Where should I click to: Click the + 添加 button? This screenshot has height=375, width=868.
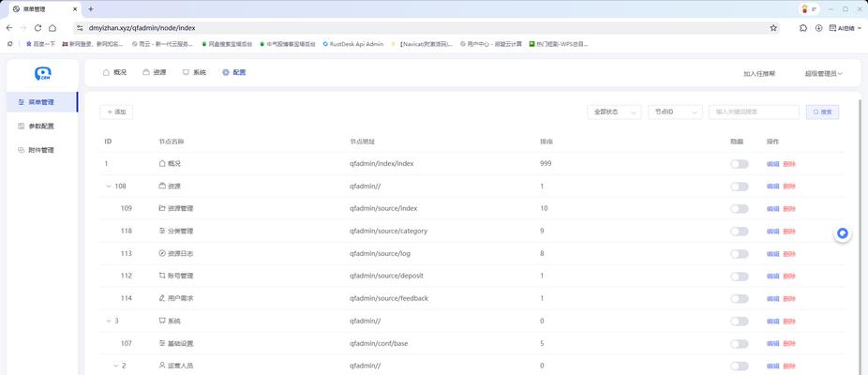coord(116,112)
